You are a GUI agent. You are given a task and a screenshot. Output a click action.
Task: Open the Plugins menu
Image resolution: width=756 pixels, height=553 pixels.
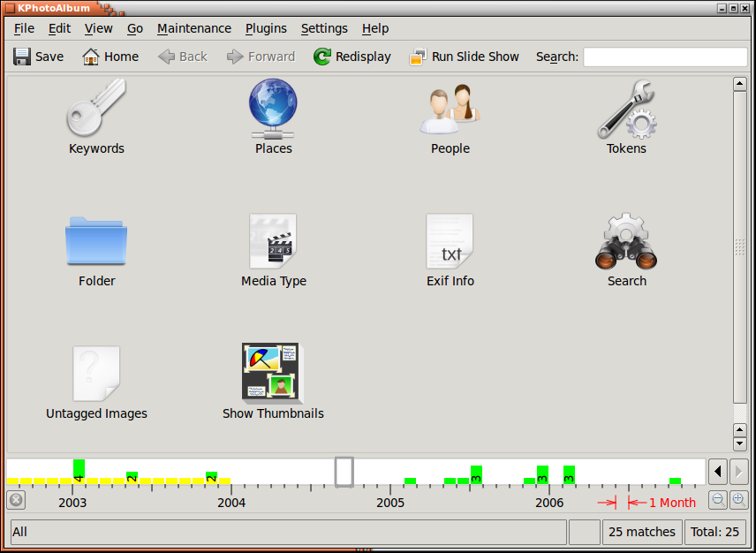266,28
